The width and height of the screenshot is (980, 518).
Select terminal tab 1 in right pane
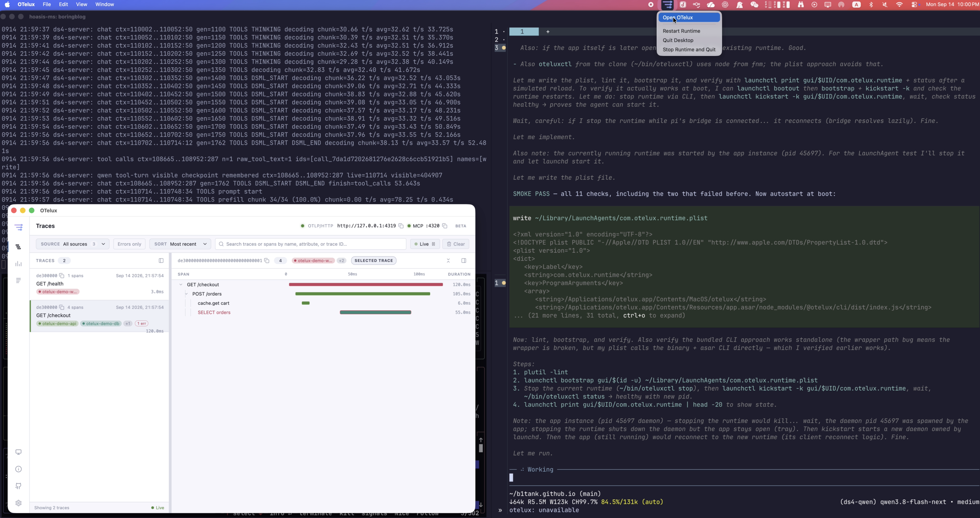tap(524, 32)
